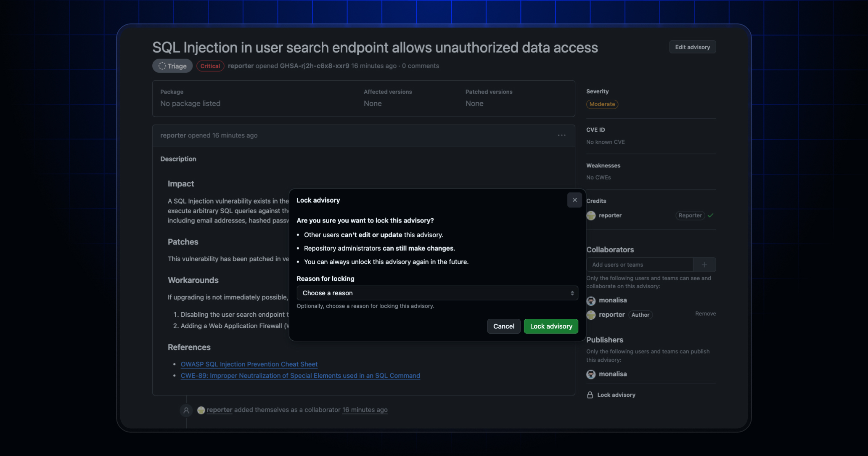Click reporter's avatar in Credits section
Image resolution: width=868 pixels, height=456 pixels.
click(591, 215)
